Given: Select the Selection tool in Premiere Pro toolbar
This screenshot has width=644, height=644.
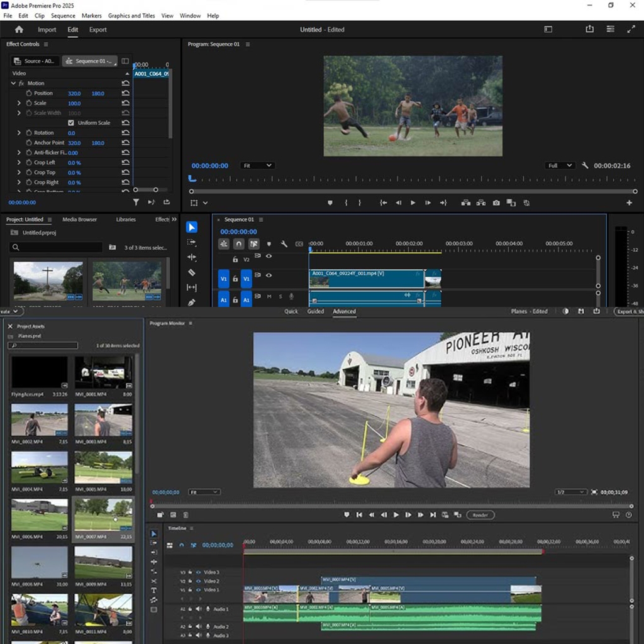Looking at the screenshot, I should coord(191,227).
